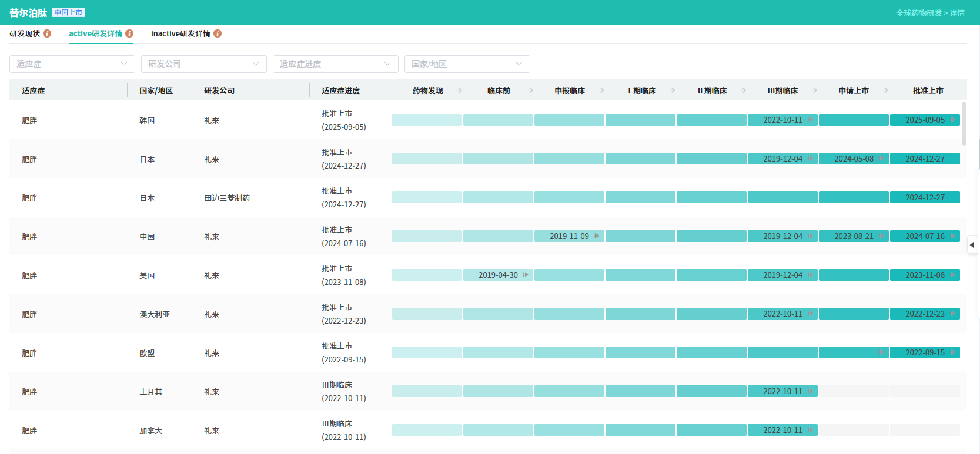Click arrow icon next to 2022-12-23 date
980x454 pixels.
click(952, 314)
